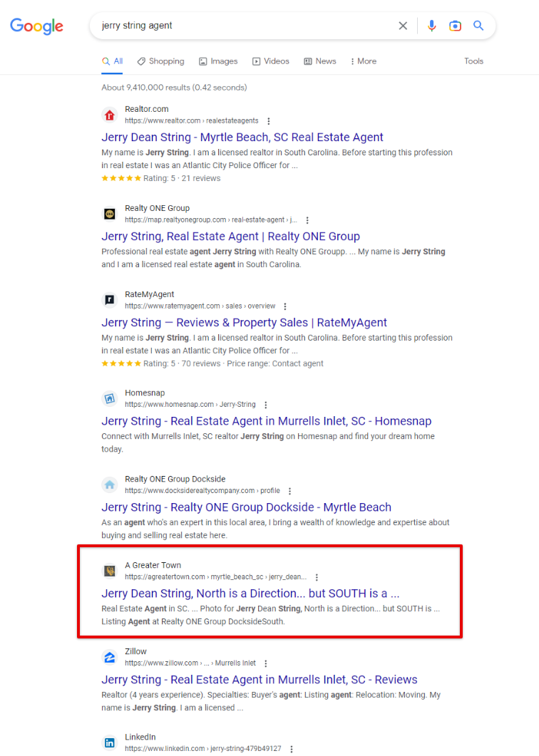Switch to the Videos tab
The width and height of the screenshot is (539, 756).
point(271,61)
